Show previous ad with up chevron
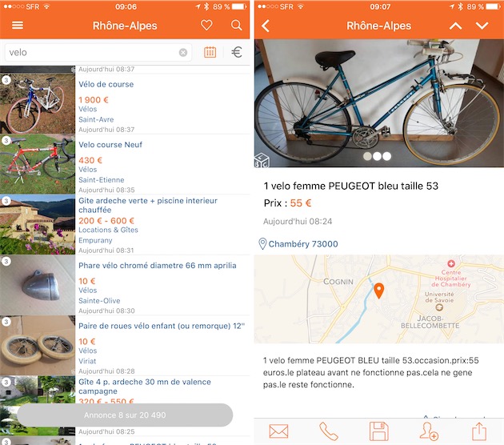The image size is (504, 445). pyautogui.click(x=455, y=26)
